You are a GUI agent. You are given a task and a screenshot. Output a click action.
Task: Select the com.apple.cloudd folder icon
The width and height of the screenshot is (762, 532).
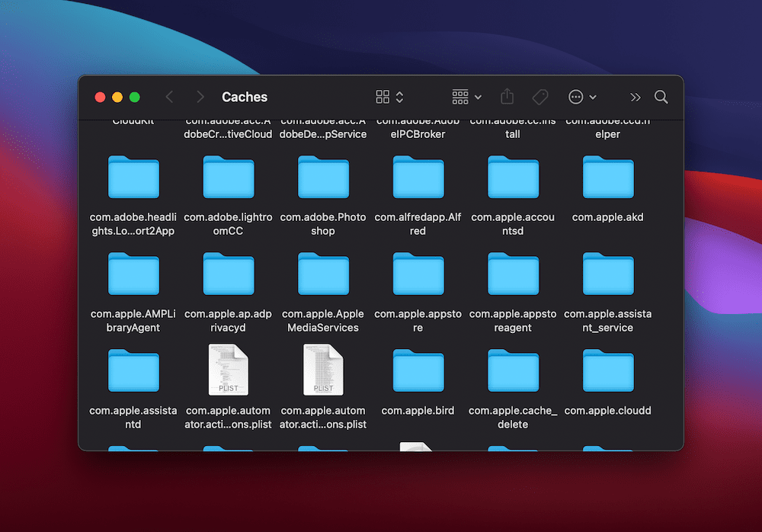coord(608,370)
